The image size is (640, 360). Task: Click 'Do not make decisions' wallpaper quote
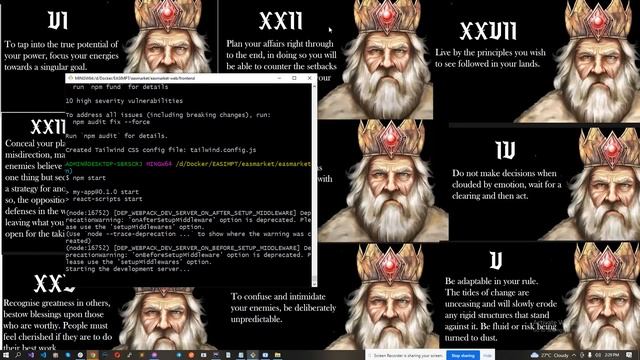507,184
